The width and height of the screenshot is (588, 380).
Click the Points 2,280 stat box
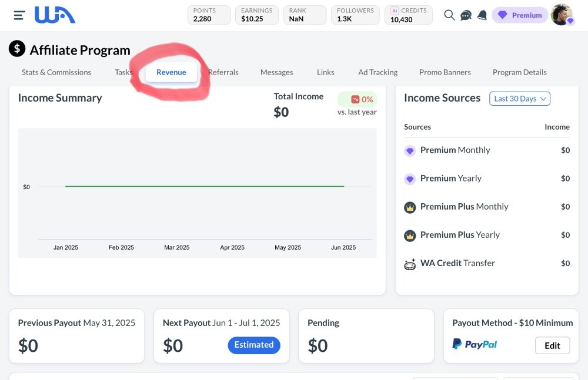[209, 15]
